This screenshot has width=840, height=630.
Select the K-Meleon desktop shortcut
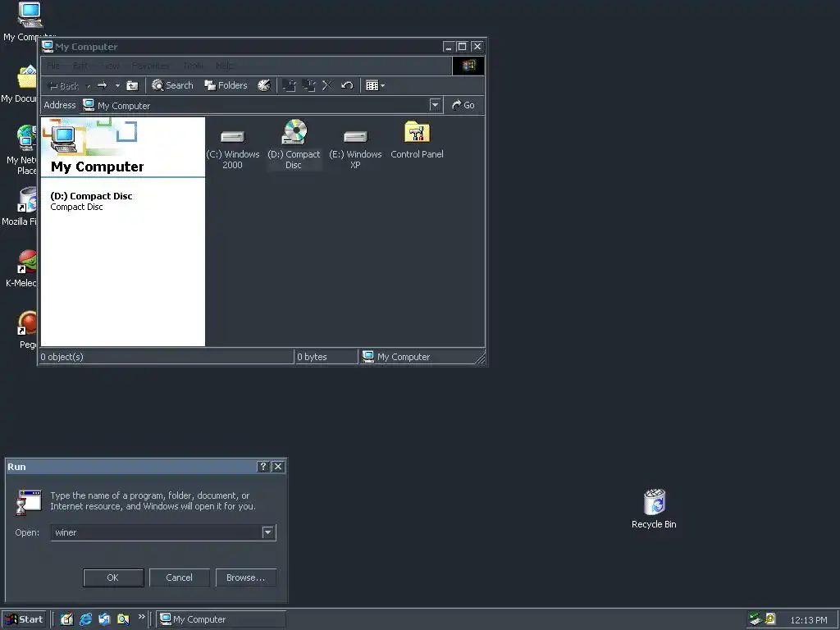21,268
